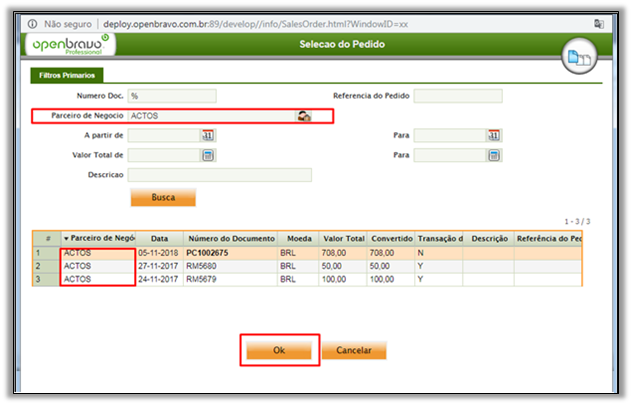Click the multi-window icon in the header

tap(581, 55)
